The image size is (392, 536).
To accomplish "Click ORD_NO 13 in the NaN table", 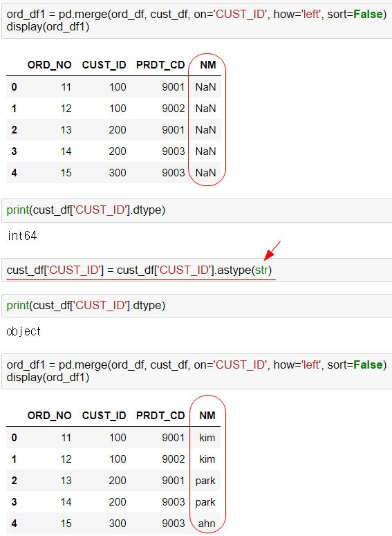I will 66,130.
